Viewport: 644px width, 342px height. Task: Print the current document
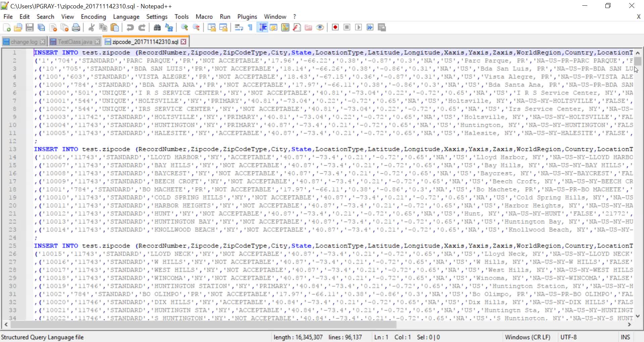(76, 27)
